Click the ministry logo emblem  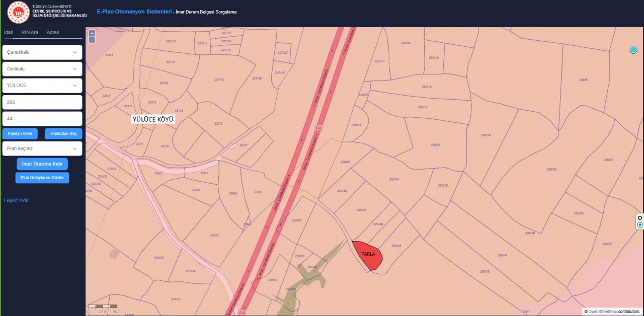tap(19, 13)
